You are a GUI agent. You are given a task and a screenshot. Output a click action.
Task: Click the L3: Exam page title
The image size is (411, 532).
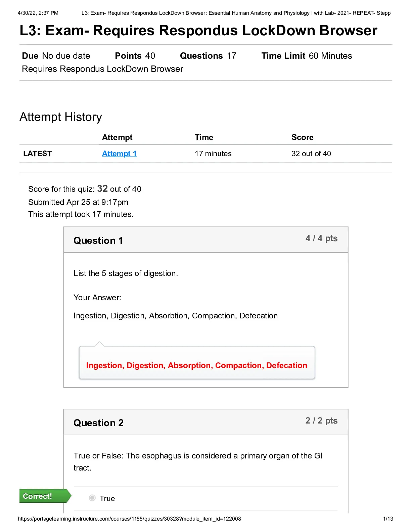click(198, 30)
